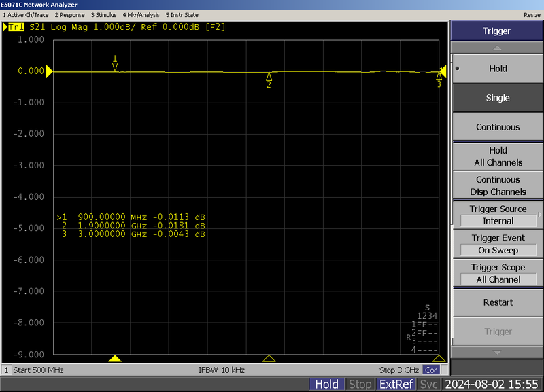This screenshot has height=392, width=544.
Task: Select marker 2 triangle on the trace
Action: 269,76
